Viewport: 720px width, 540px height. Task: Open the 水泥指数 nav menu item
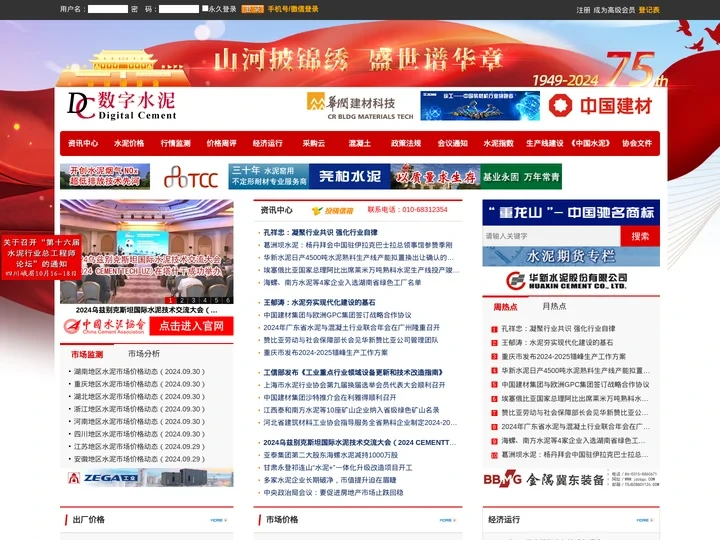tap(499, 143)
